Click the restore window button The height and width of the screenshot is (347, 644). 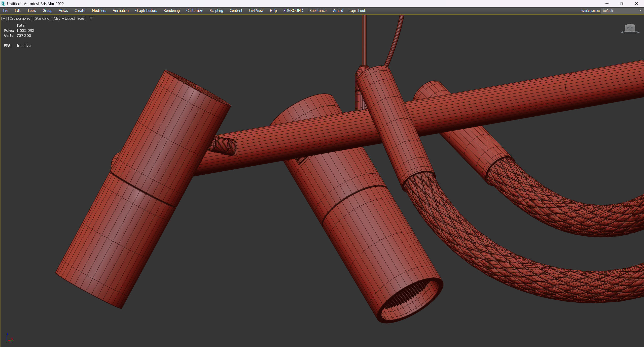pos(621,4)
